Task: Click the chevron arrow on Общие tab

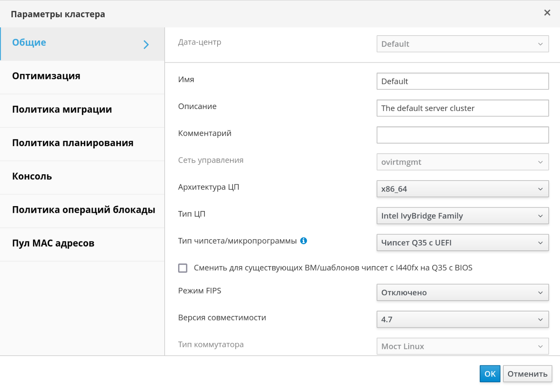Action: 146,45
